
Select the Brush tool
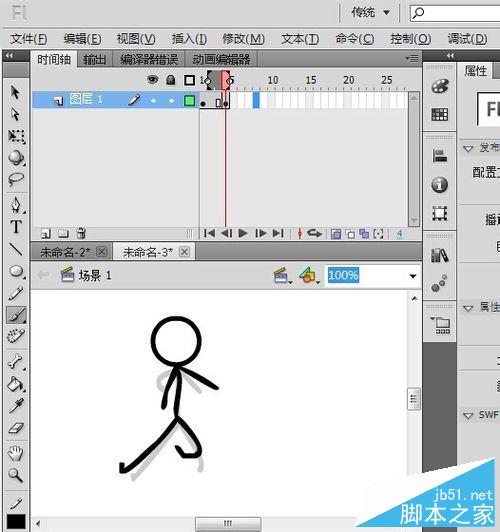16,315
